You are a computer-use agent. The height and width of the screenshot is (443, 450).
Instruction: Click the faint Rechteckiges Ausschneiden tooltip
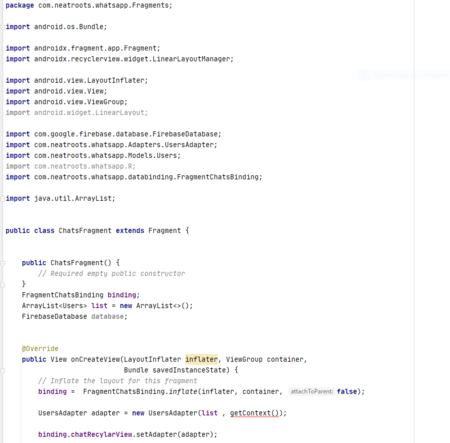pos(404,75)
